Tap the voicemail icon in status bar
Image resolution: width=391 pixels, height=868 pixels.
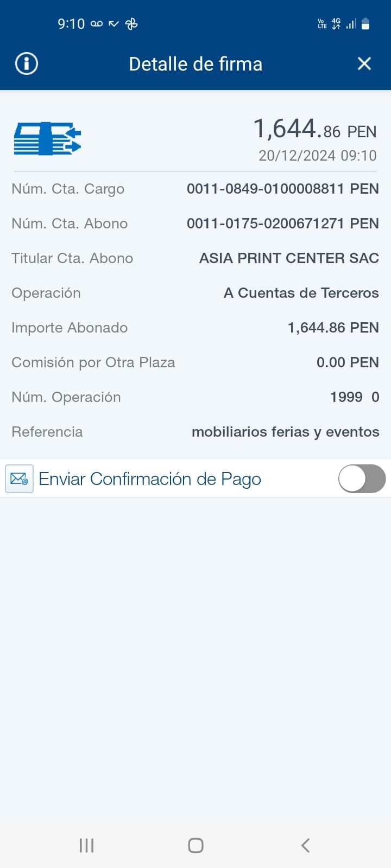click(x=97, y=24)
